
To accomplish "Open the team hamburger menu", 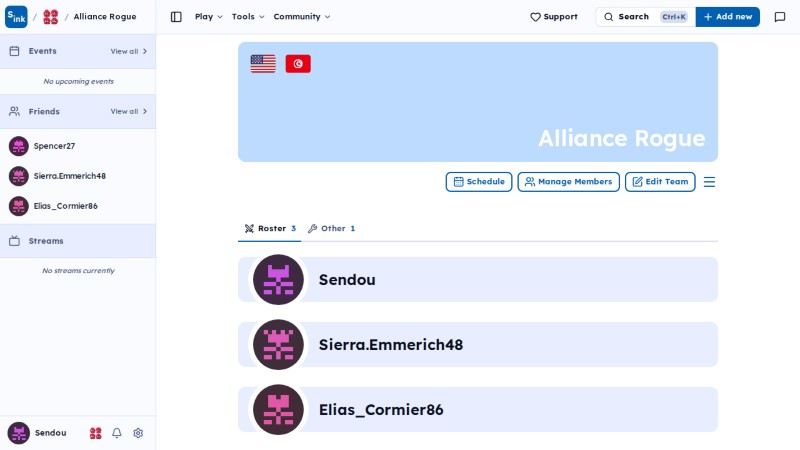I will coord(709,182).
